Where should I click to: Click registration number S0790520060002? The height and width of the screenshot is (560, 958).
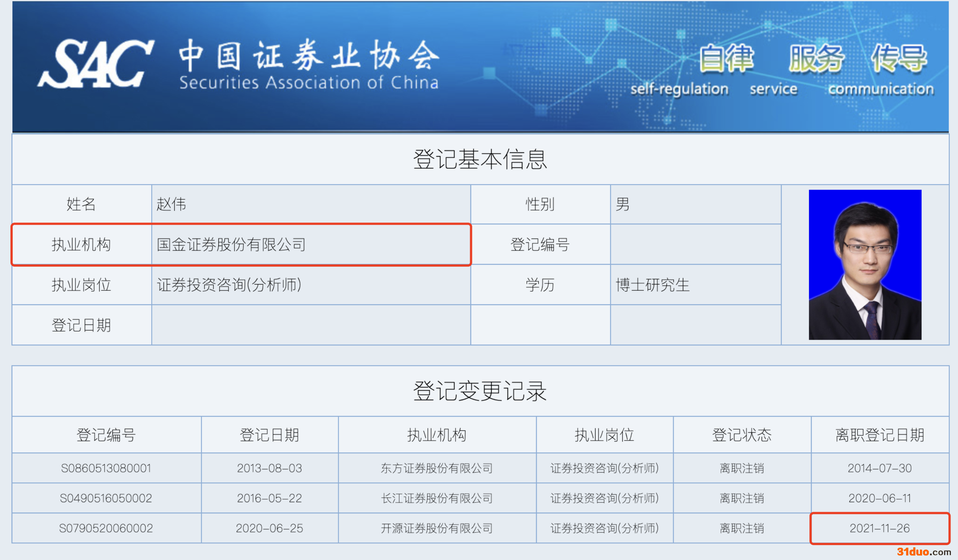point(106,528)
